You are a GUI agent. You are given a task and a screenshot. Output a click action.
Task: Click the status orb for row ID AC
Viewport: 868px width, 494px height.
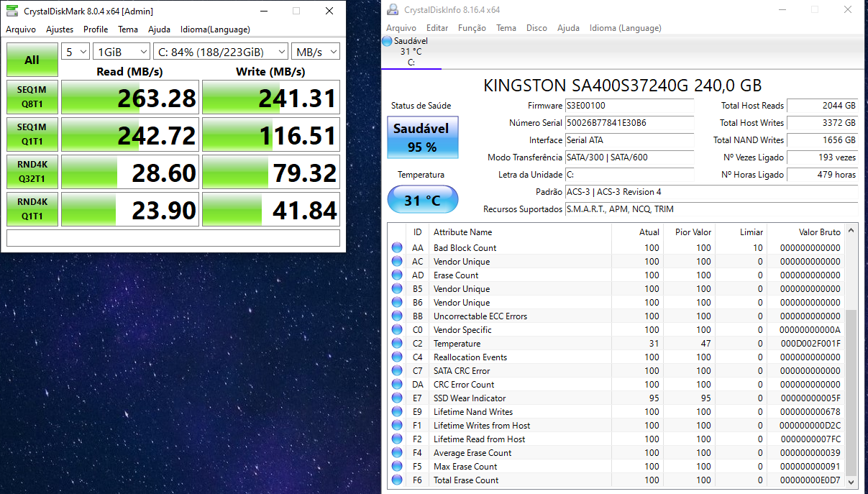397,262
